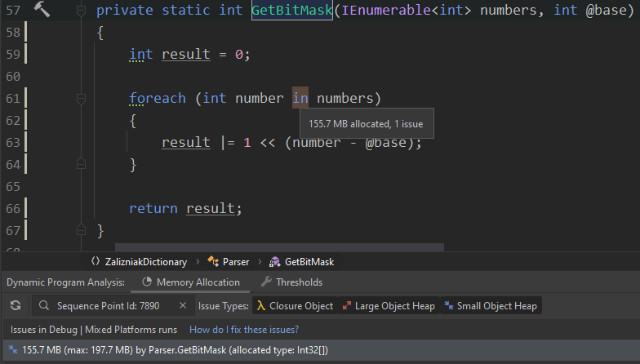The height and width of the screenshot is (364, 640).
Task: Click the refresh issues icon
Action: (x=16, y=305)
